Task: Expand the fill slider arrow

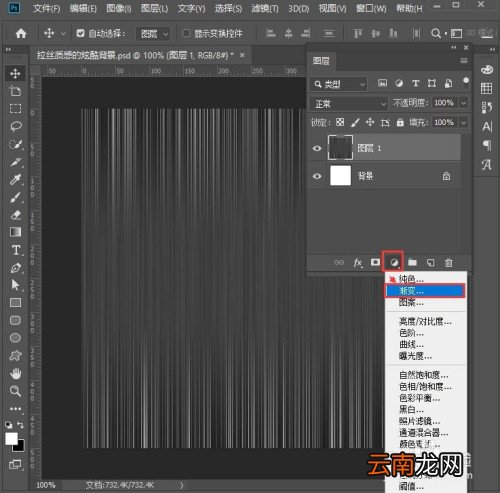Action: pyautogui.click(x=464, y=123)
